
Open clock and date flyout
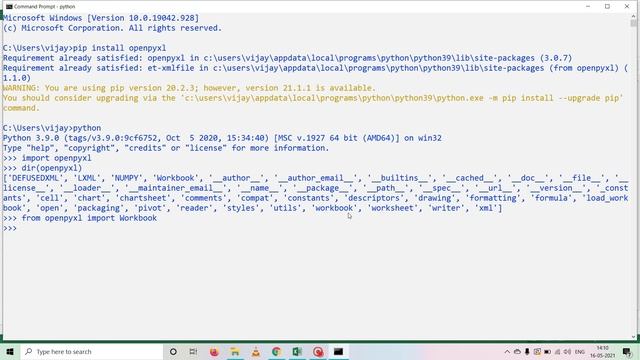click(x=602, y=351)
